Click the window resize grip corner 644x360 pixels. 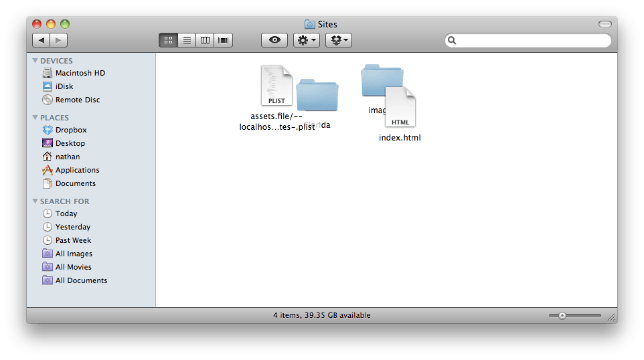click(x=612, y=317)
